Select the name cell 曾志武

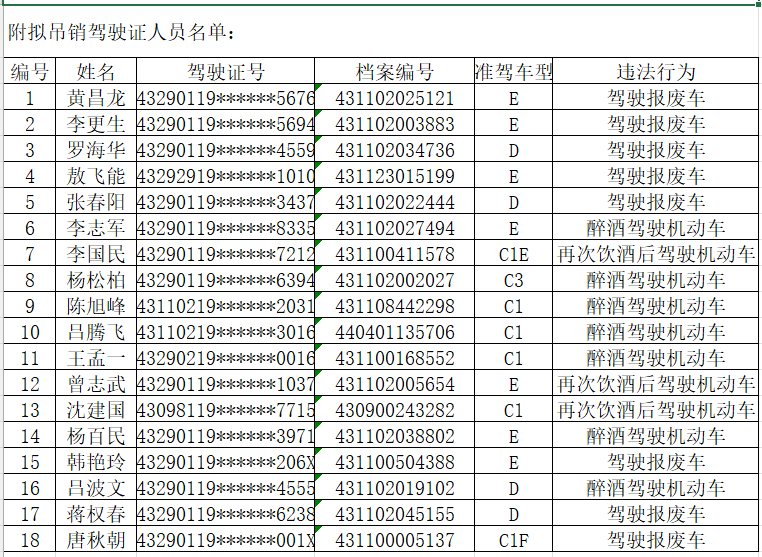[96, 383]
